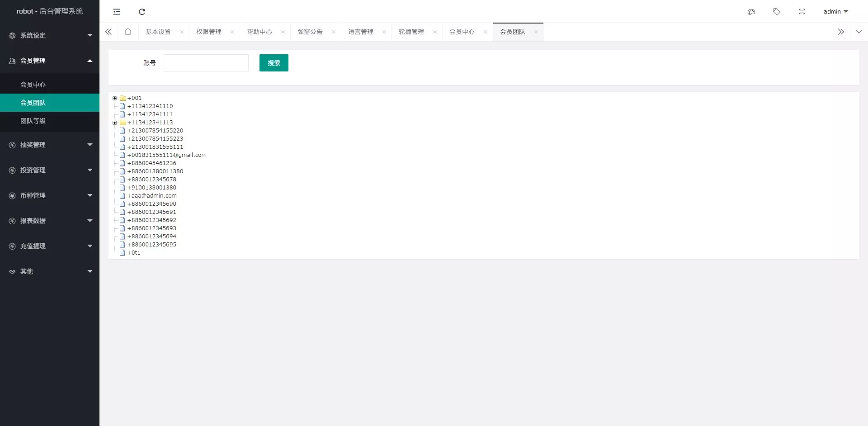The height and width of the screenshot is (426, 868).
Task: Expand the +001 tree node
Action: 114,98
